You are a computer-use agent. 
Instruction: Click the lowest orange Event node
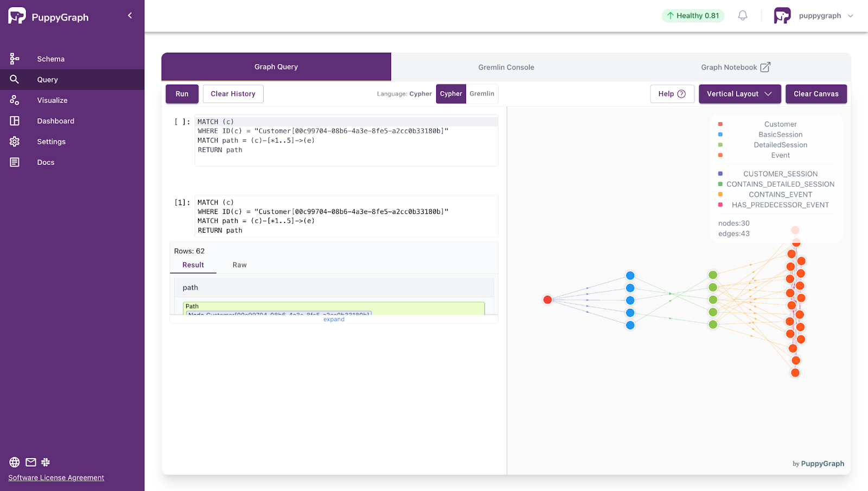tap(795, 373)
